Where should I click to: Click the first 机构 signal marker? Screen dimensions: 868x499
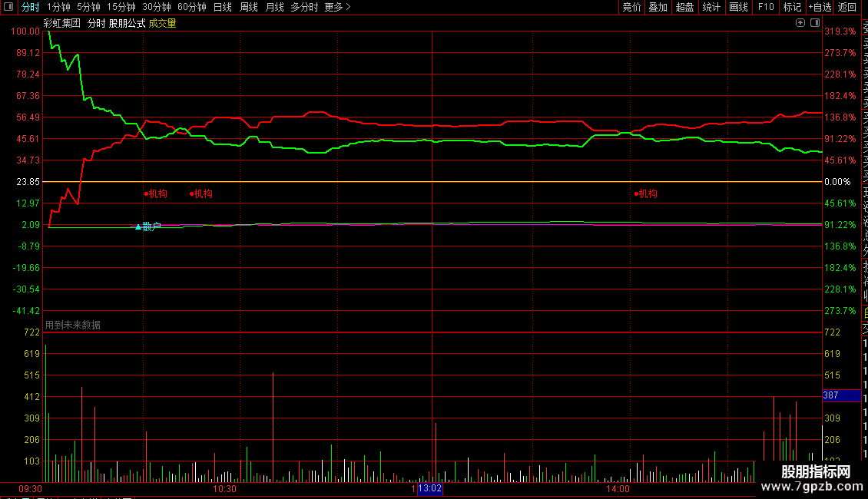[156, 193]
